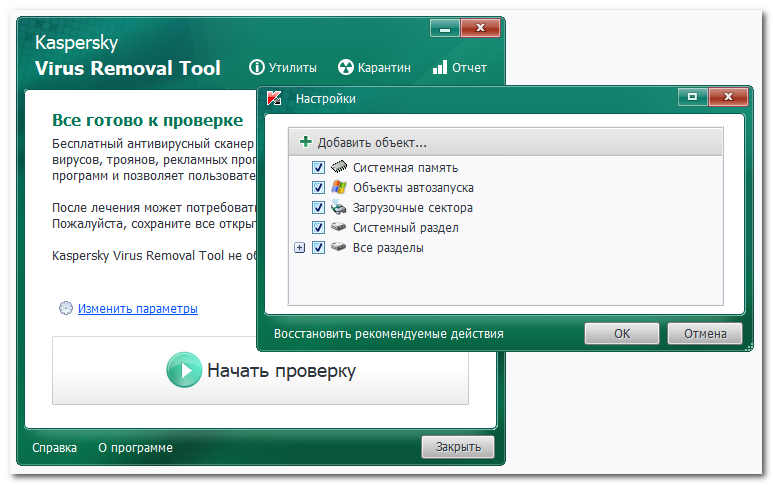The image size is (773, 485).
Task: Minimize the Kaspersky main window
Action: (x=445, y=29)
